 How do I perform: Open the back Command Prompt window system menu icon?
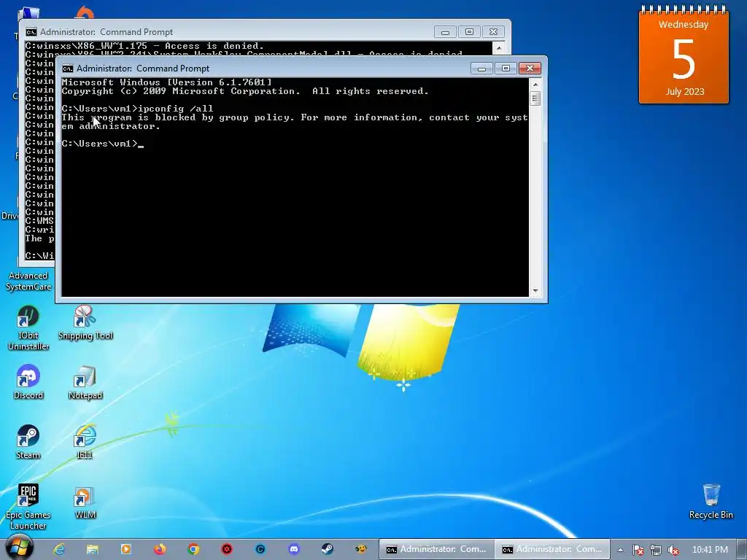31,32
